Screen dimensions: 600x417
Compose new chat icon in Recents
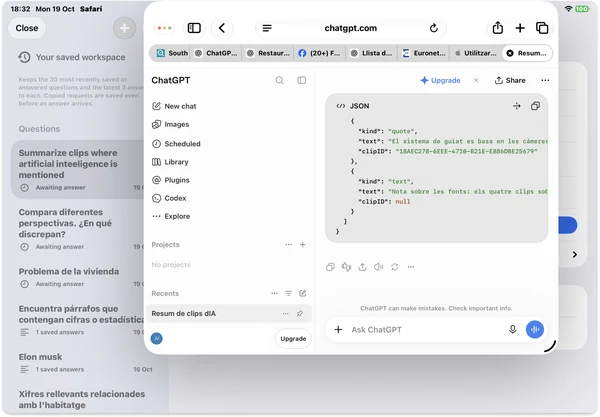pos(303,293)
